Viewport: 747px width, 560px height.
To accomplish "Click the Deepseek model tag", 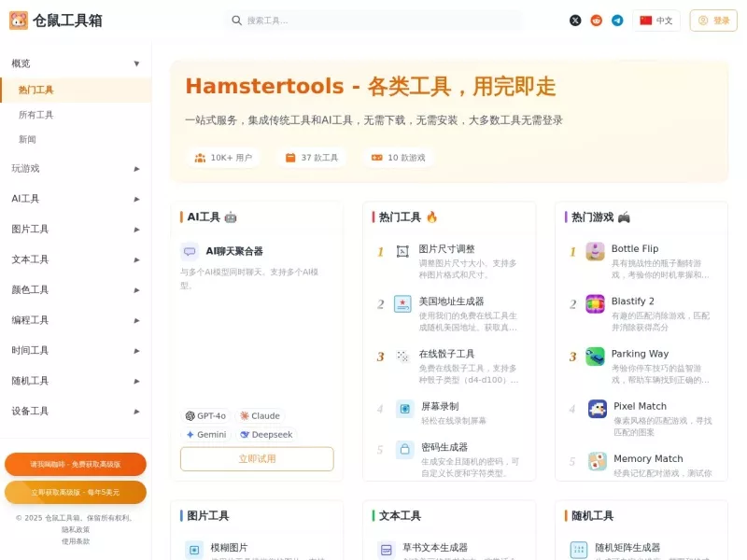I will click(x=266, y=435).
